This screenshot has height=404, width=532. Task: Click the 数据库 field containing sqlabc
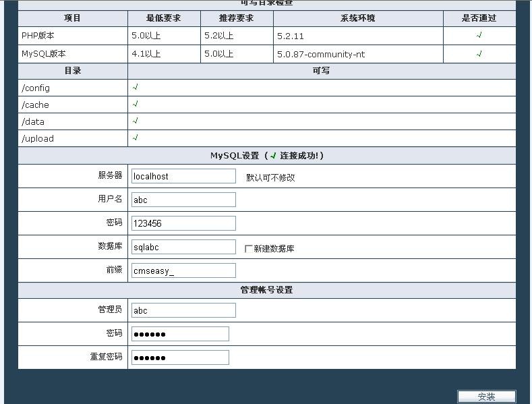(x=183, y=247)
